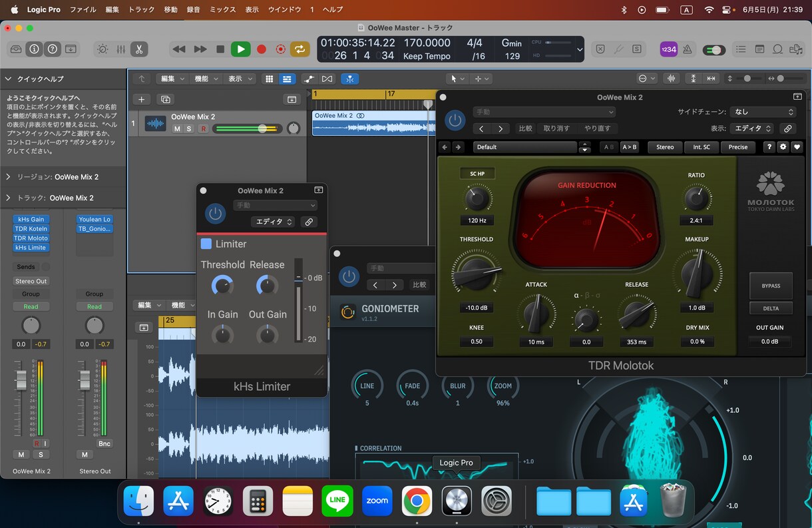The image size is (812, 528).
Task: Toggle the Solo (S) button in control bar
Action: (x=637, y=49)
